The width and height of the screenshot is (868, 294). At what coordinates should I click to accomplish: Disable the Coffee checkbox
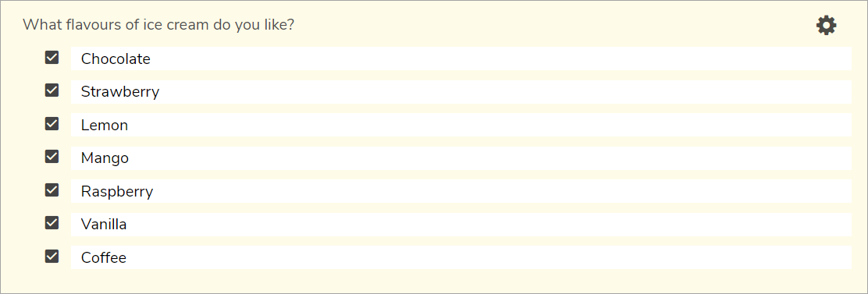[x=52, y=257]
